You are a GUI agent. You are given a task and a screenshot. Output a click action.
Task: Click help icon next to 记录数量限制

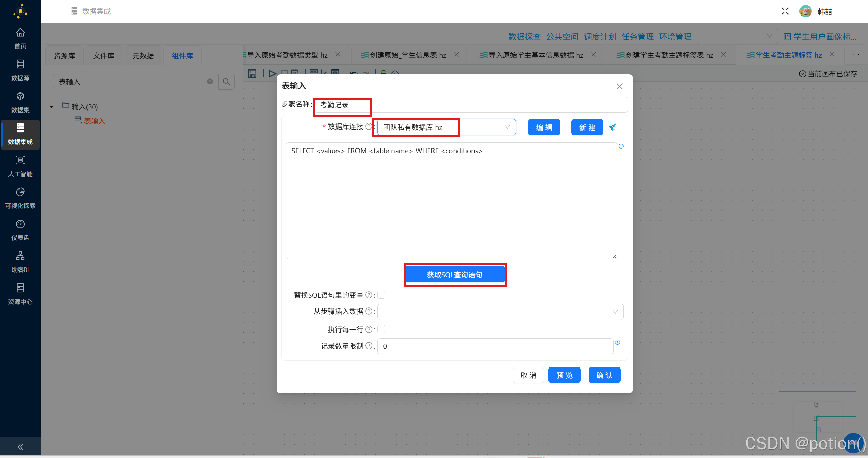369,346
